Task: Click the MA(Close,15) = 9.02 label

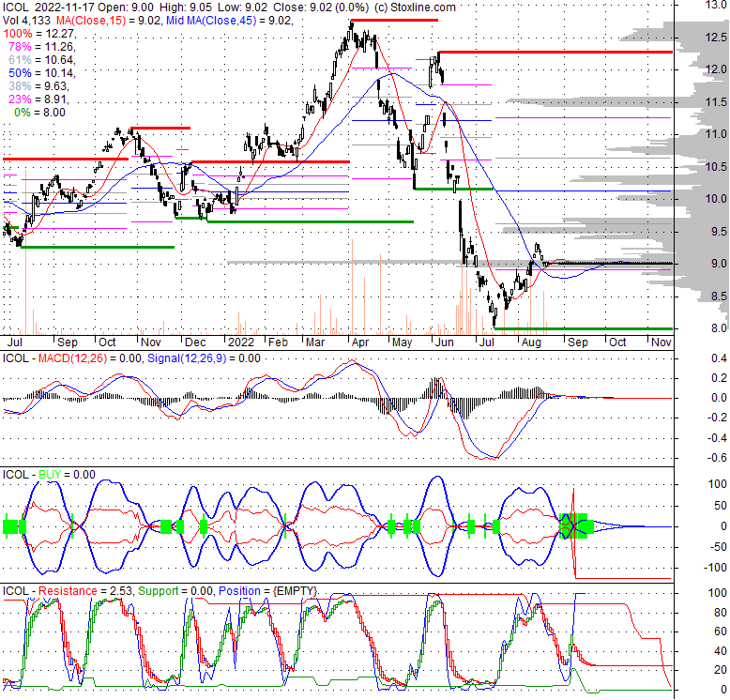Action: (110, 21)
